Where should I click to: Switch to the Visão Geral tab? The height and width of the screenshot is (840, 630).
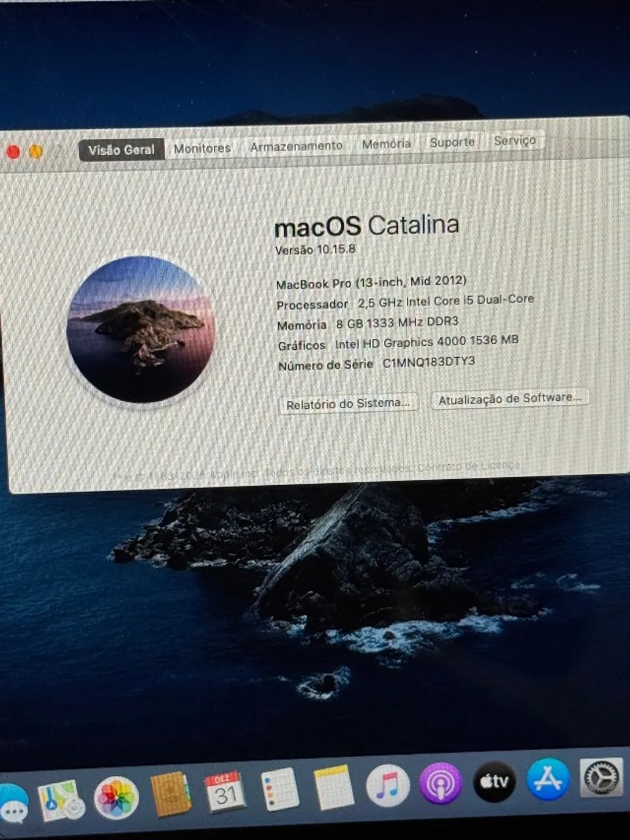tap(121, 150)
